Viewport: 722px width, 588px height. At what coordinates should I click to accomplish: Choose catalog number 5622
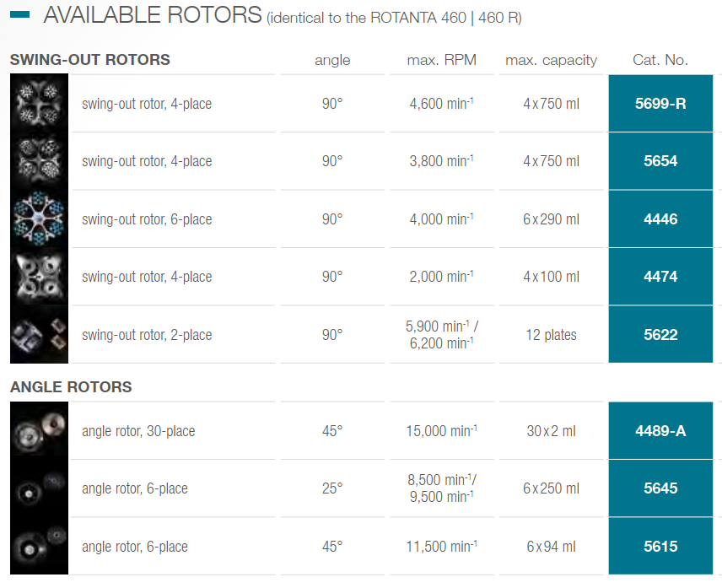(660, 335)
